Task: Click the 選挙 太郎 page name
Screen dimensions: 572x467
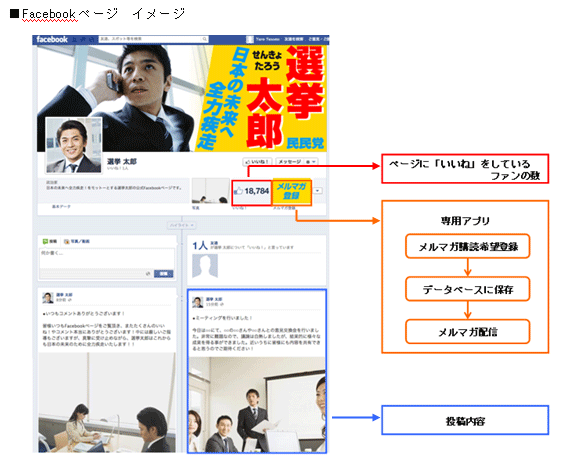Action: click(x=122, y=161)
